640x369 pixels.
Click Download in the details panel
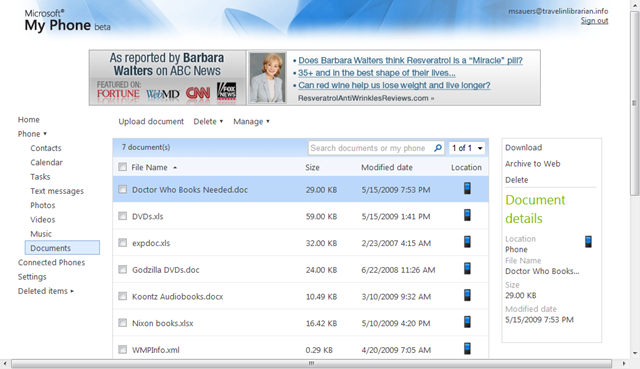pyautogui.click(x=523, y=147)
